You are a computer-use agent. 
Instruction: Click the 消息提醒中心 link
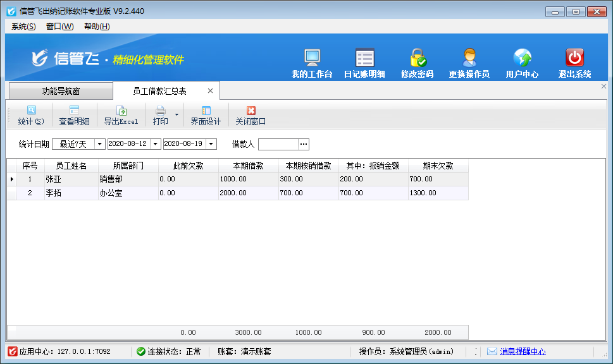tap(523, 351)
